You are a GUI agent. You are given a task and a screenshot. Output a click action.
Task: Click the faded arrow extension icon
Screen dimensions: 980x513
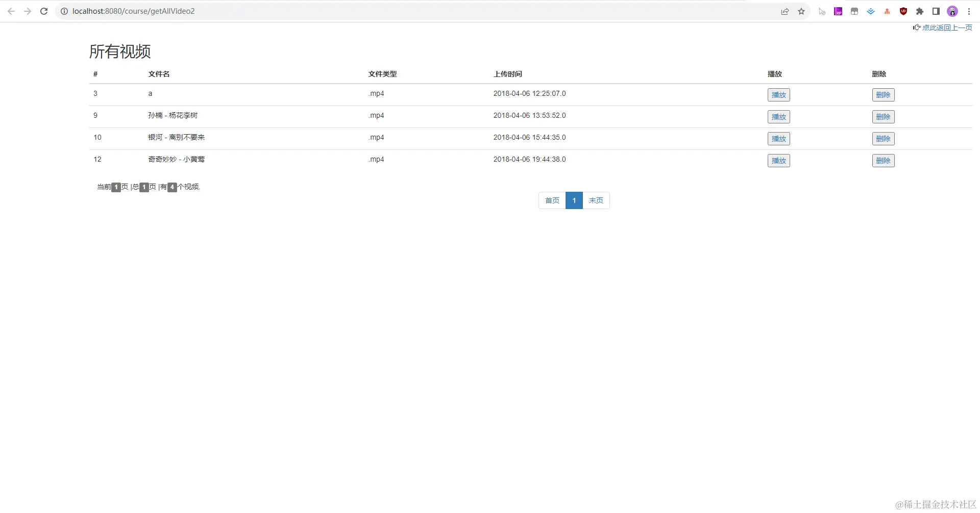click(x=822, y=11)
